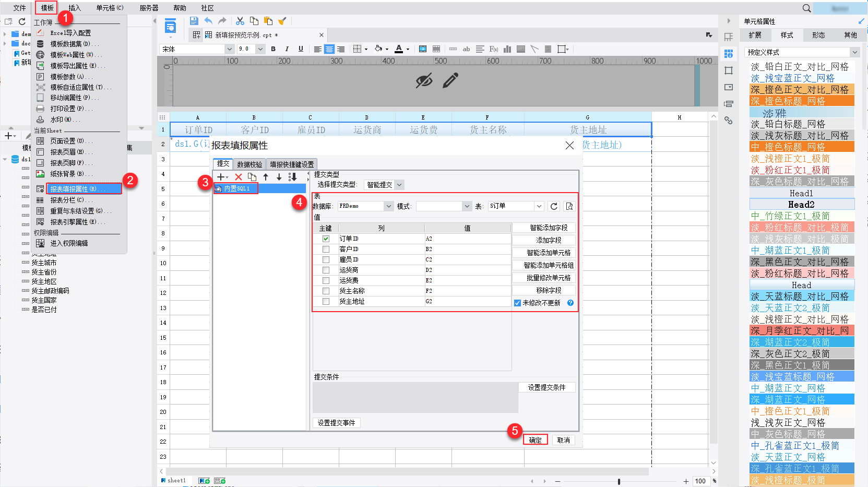Click the Undo arrow icon
This screenshot has height=487, width=868.
coord(208,21)
